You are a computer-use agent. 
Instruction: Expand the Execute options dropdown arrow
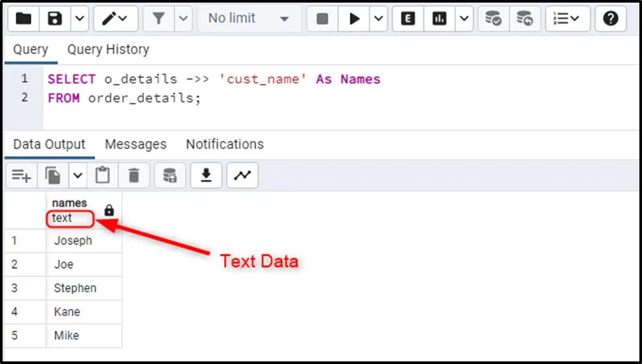point(379,19)
